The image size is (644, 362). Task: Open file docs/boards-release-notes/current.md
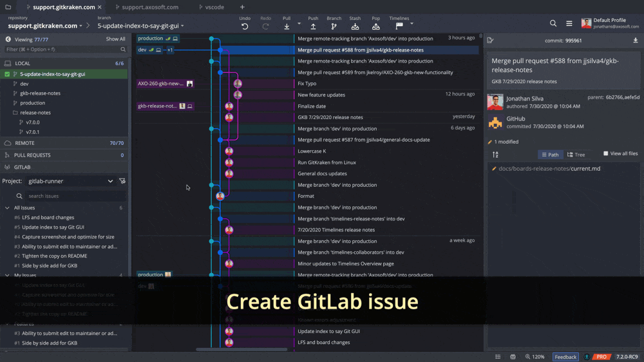coord(549,169)
